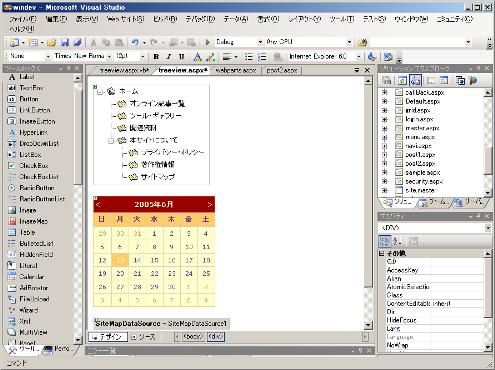Toggle Underline formatting

pos(181,57)
